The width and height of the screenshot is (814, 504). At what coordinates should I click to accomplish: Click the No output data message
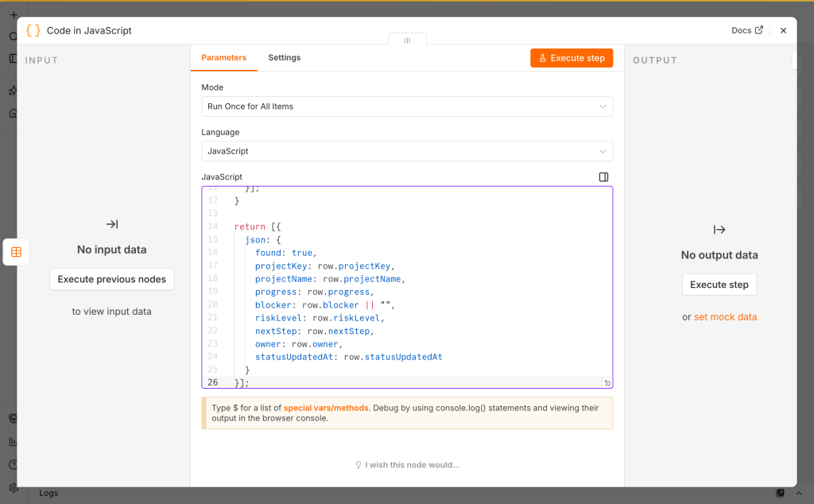click(719, 255)
